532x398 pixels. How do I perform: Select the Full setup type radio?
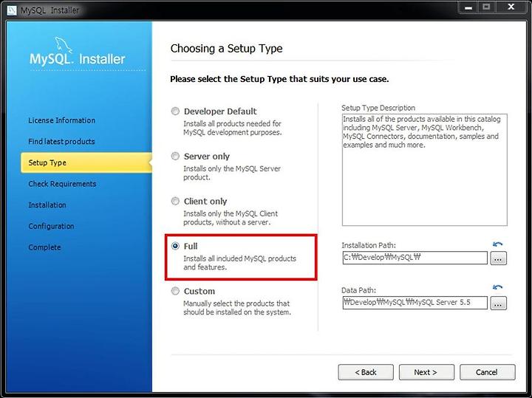tap(175, 246)
